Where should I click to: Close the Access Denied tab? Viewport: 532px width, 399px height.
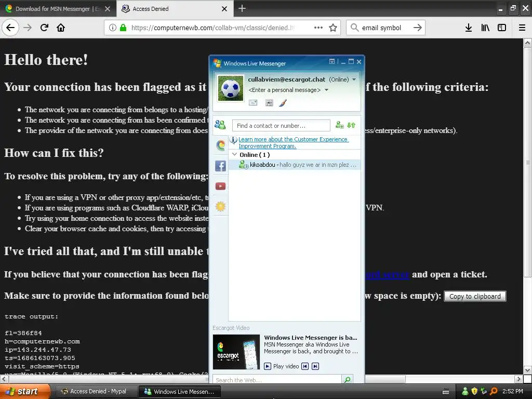[224, 9]
